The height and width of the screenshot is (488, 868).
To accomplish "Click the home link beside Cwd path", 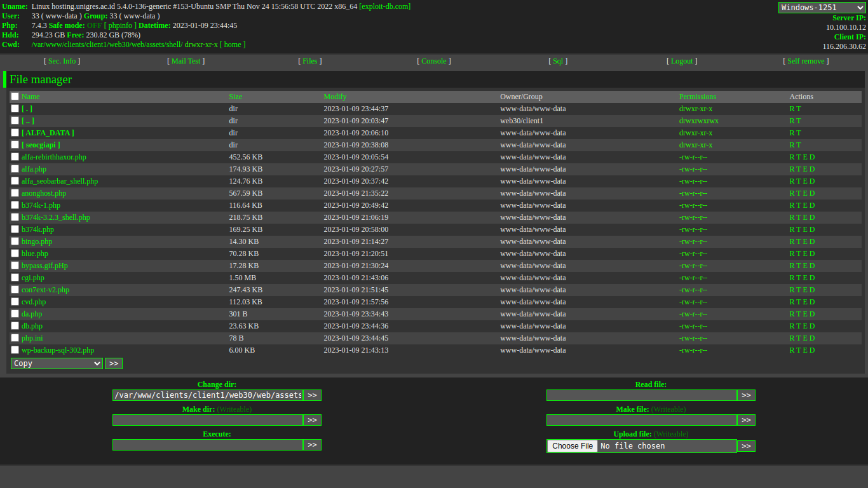I will click(233, 44).
